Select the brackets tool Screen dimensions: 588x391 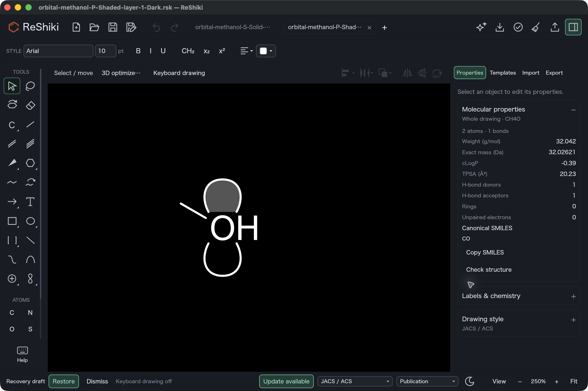12,240
